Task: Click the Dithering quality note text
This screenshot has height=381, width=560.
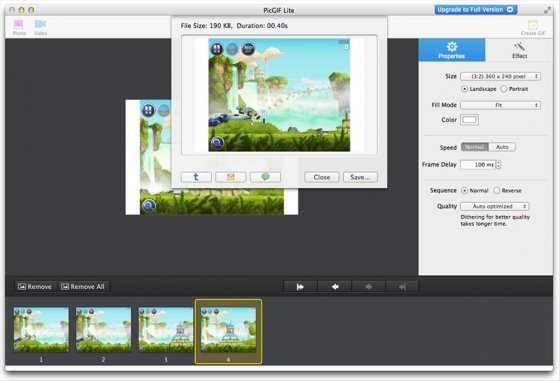Action: click(495, 220)
